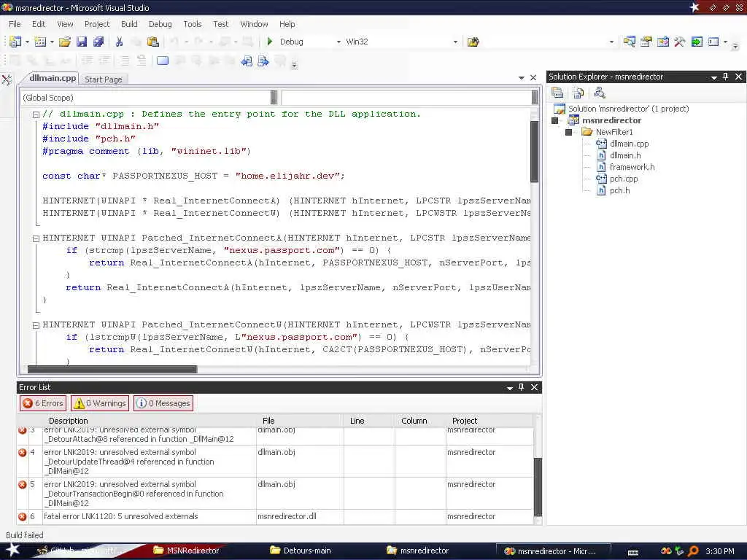
Task: Toggle the 6 Errors filter button
Action: [43, 403]
